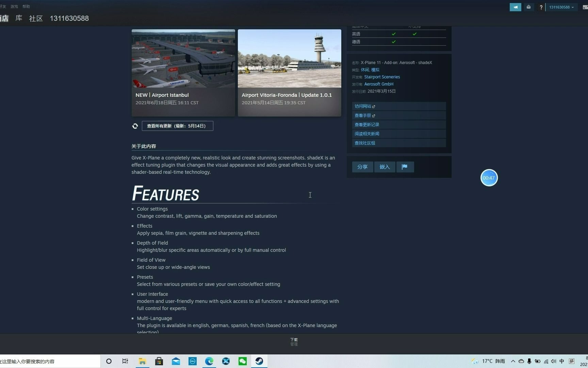This screenshot has height=368, width=588.
Task: Open X-Plane icon on the taskbar
Action: [x=226, y=361]
